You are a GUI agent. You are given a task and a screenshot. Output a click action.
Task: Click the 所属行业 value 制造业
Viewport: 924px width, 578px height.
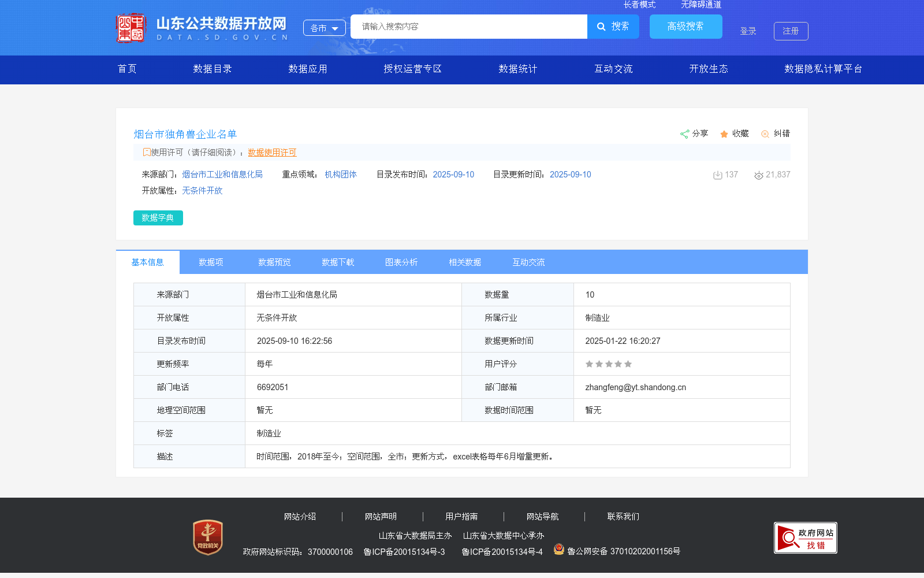tap(597, 318)
